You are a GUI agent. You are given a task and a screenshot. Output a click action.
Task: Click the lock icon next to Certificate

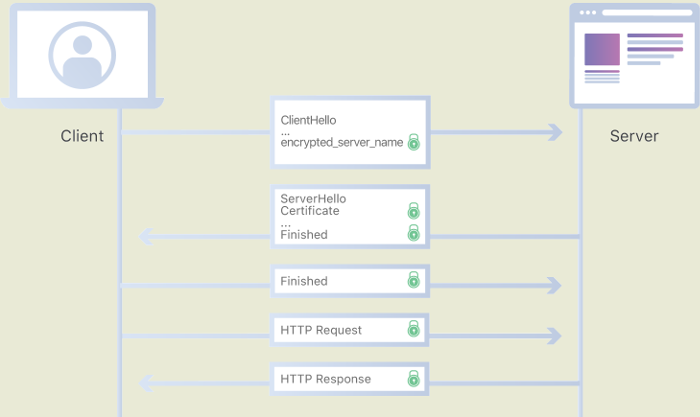(x=413, y=211)
